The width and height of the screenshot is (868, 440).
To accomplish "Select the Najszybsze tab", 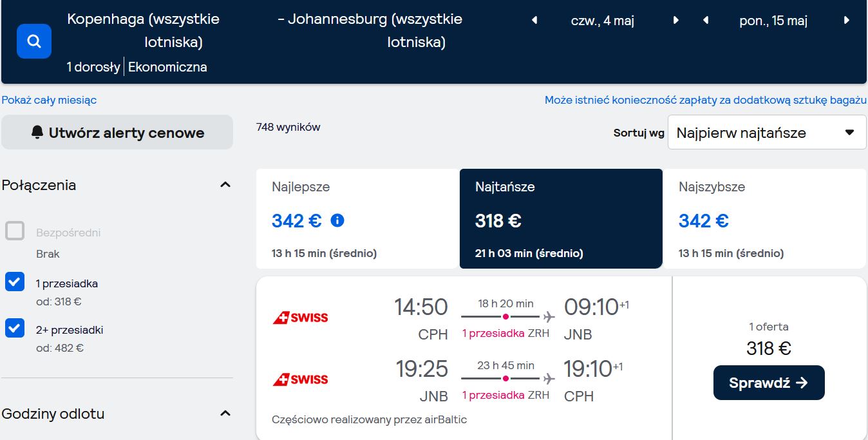I will tap(764, 219).
